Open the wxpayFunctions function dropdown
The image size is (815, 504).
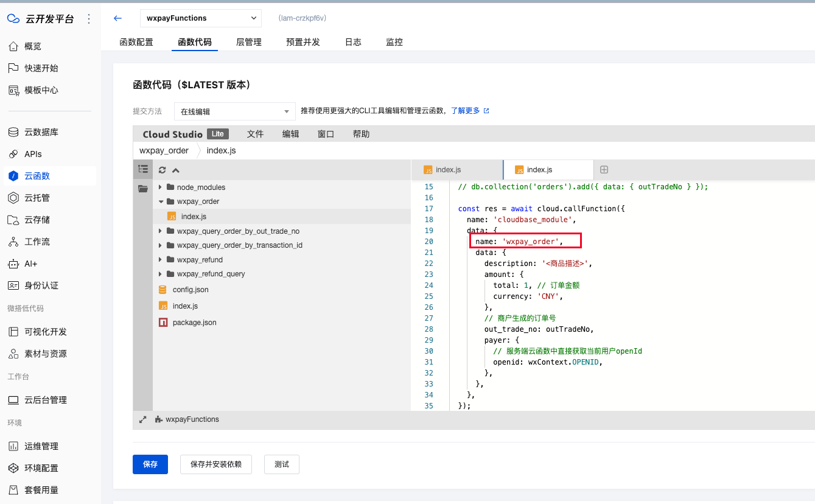click(201, 18)
